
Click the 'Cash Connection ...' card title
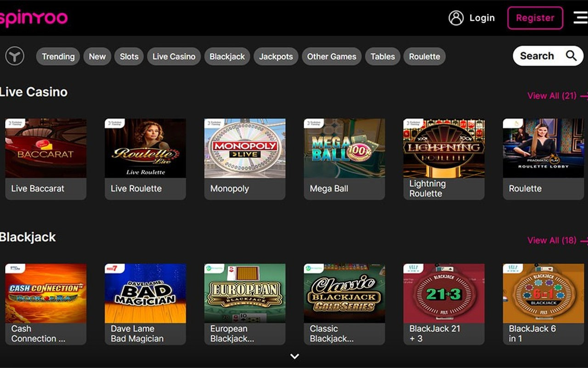pos(38,333)
